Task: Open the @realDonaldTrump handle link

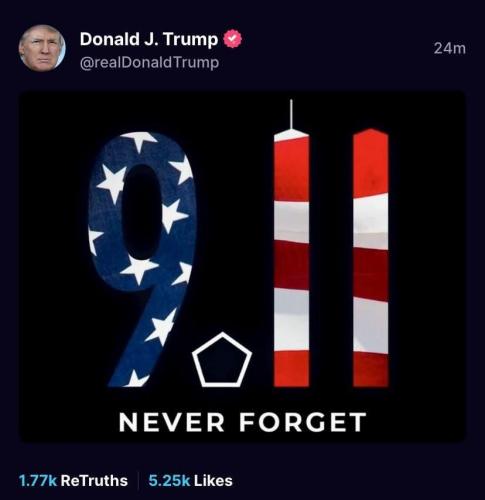Action: coord(149,63)
